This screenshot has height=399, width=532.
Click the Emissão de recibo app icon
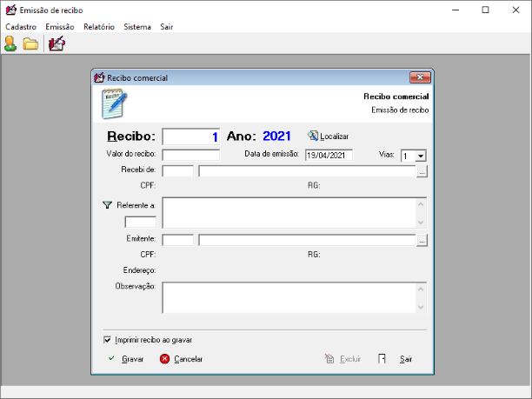tap(10, 10)
